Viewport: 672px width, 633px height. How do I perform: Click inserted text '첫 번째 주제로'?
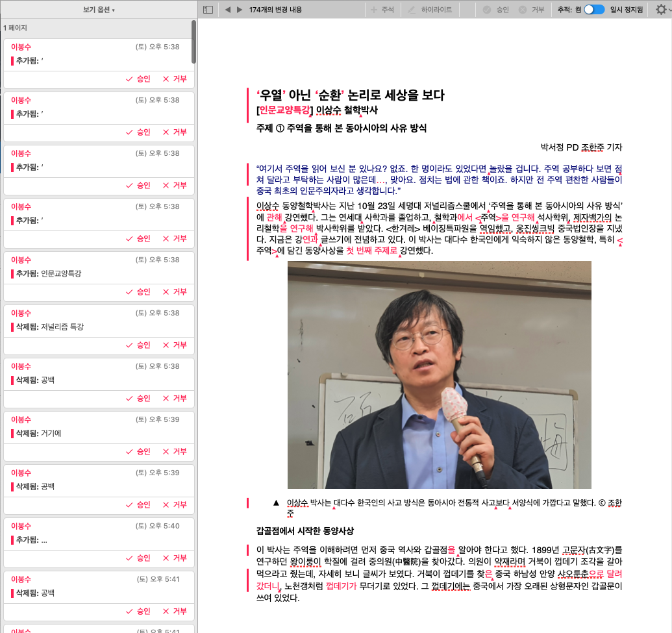(x=371, y=251)
